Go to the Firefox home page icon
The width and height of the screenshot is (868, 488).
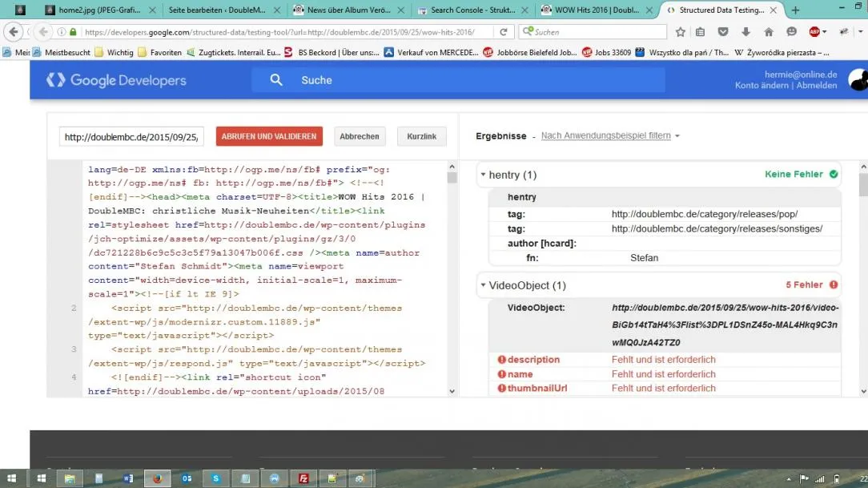[769, 32]
